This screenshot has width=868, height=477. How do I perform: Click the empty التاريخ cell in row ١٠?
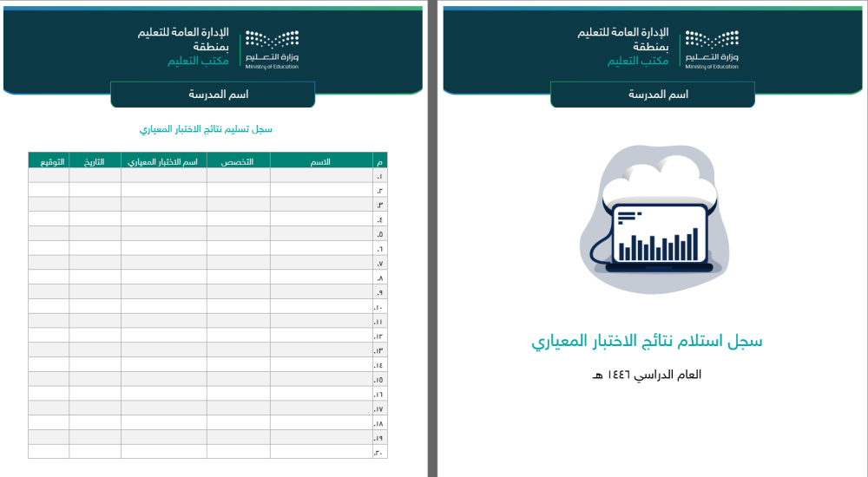[95, 307]
